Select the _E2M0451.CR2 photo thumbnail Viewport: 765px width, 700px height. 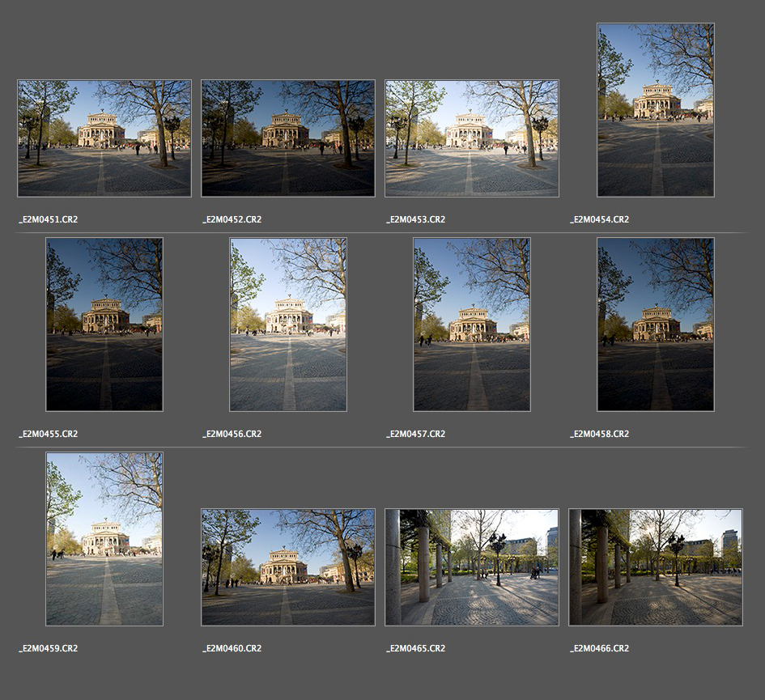pos(104,138)
